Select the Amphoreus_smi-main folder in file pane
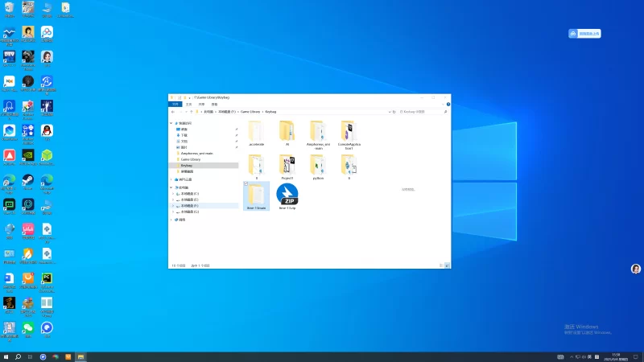 click(x=318, y=132)
